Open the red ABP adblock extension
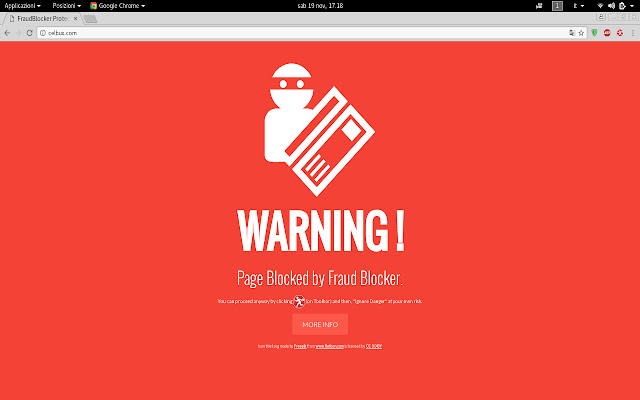640x400 pixels. point(607,33)
